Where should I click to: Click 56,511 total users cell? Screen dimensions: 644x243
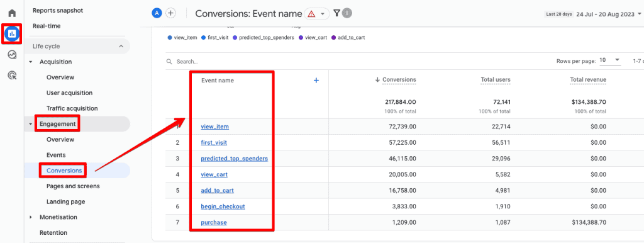tap(501, 143)
